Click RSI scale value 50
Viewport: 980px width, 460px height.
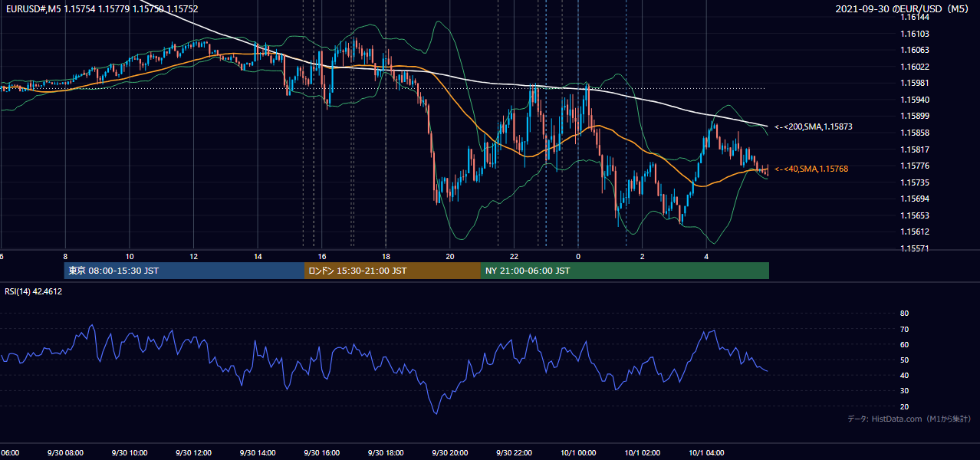905,360
